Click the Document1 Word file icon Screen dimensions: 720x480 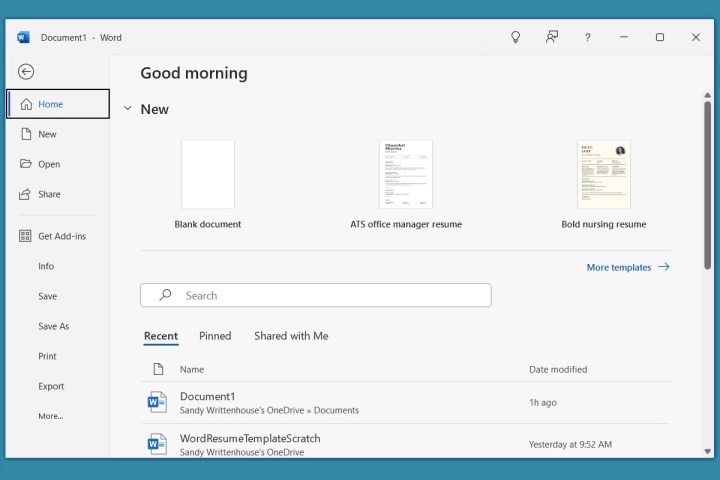(x=157, y=402)
